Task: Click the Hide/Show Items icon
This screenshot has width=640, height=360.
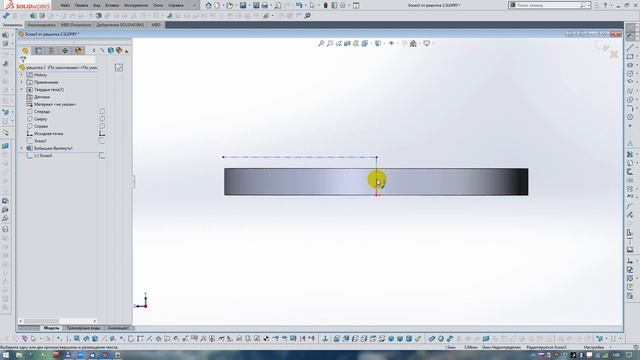Action: (391, 43)
